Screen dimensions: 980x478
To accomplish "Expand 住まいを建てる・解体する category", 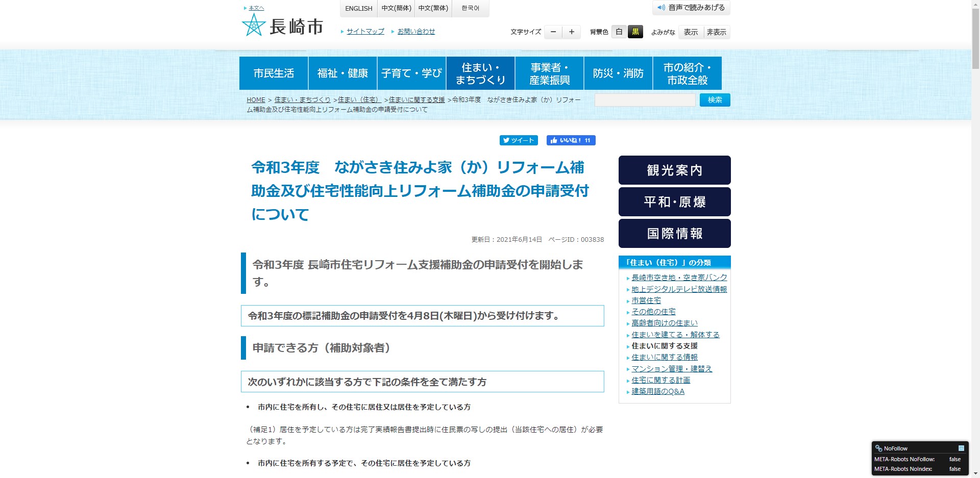I will tap(675, 335).
